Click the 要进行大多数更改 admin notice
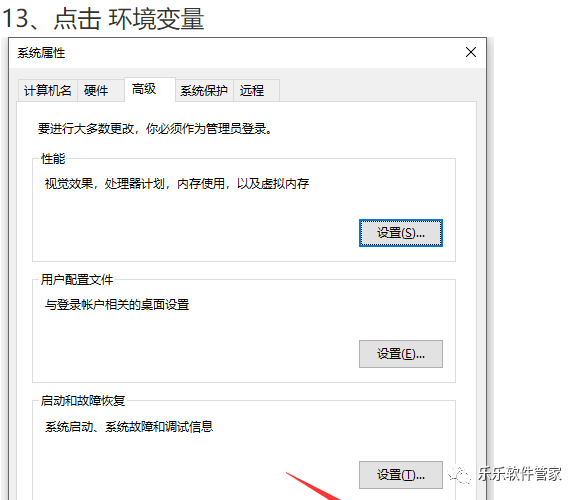This screenshot has height=500, width=580. [155, 129]
